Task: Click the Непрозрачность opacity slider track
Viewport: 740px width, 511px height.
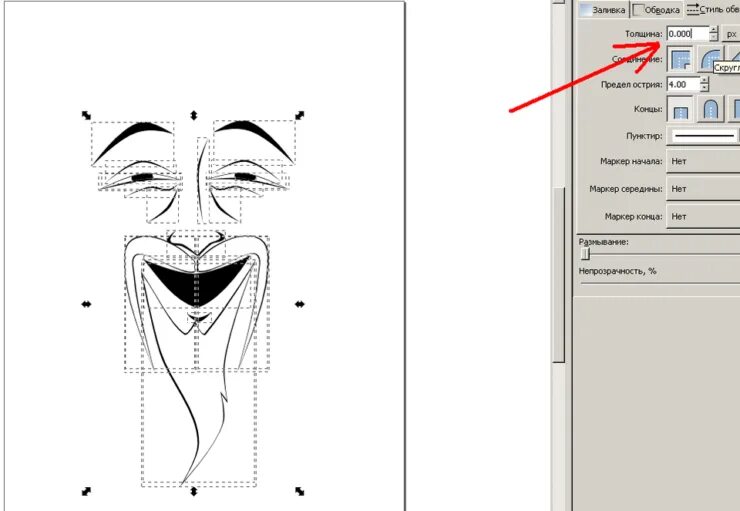Action: point(661,283)
